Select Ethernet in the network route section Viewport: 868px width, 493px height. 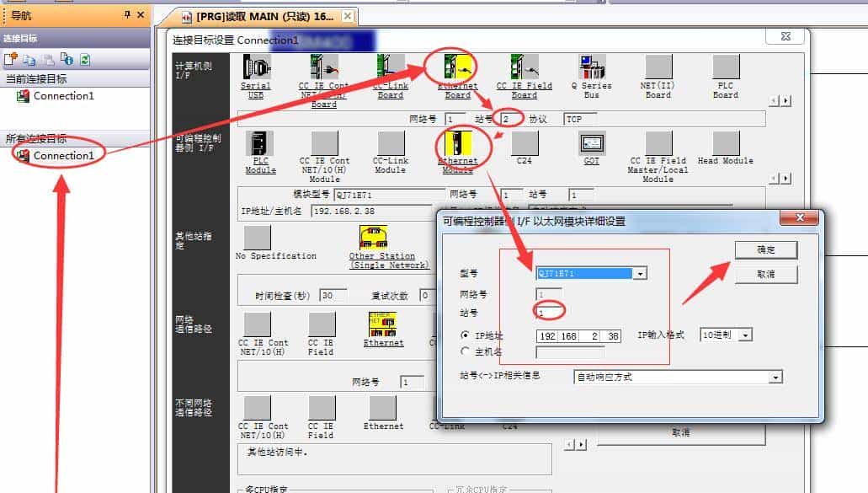click(x=383, y=324)
